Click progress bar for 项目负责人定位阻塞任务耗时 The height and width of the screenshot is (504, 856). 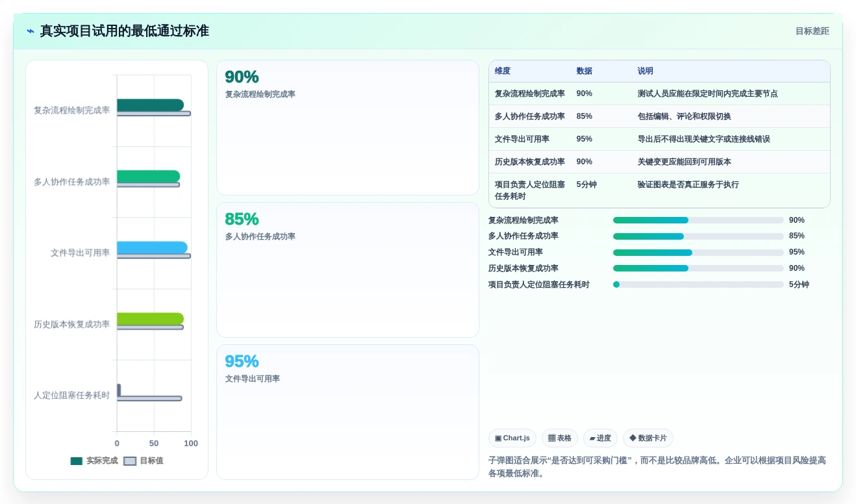pos(698,284)
